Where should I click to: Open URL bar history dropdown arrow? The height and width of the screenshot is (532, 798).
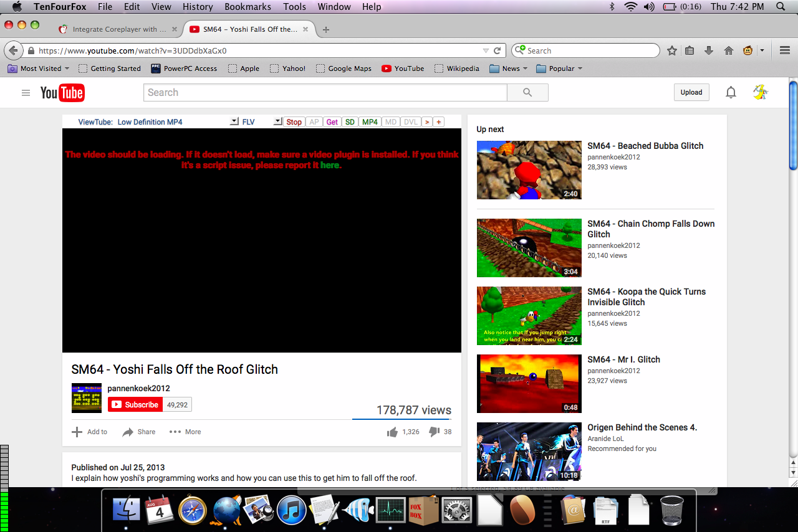click(486, 50)
